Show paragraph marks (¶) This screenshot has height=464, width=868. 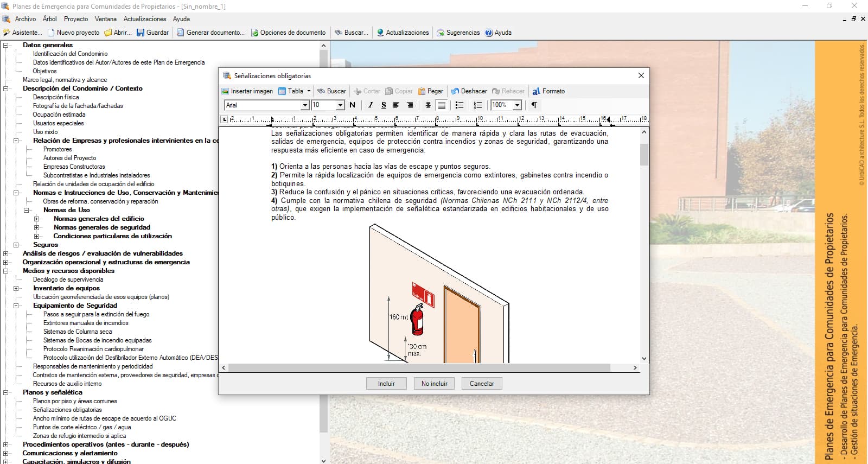534,105
